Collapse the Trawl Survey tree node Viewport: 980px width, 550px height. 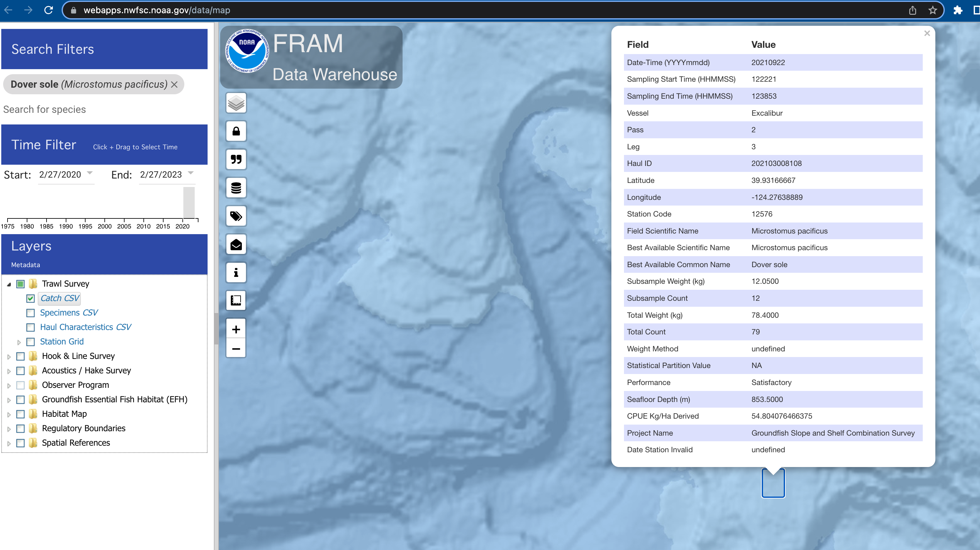pyautogui.click(x=9, y=284)
